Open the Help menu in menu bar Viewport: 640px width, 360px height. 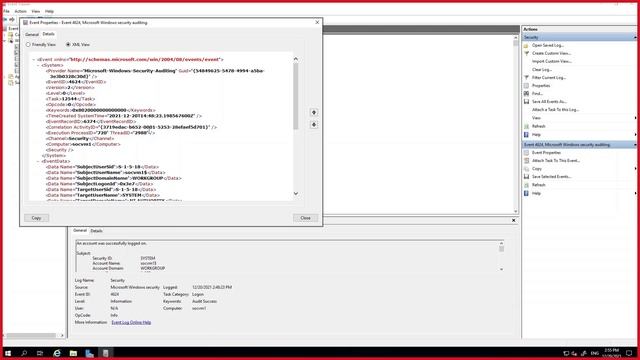pos(49,11)
